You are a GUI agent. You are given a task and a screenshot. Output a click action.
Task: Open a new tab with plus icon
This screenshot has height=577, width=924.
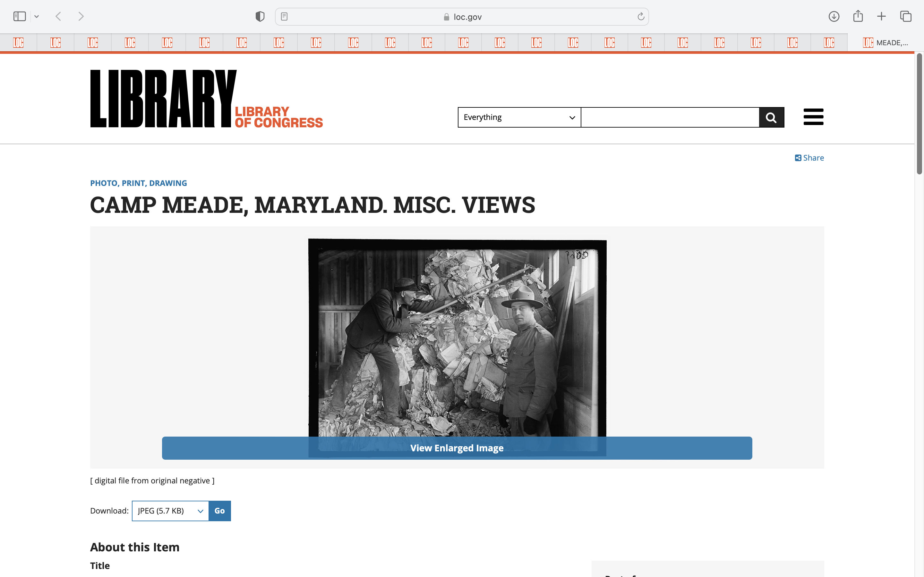click(x=881, y=16)
